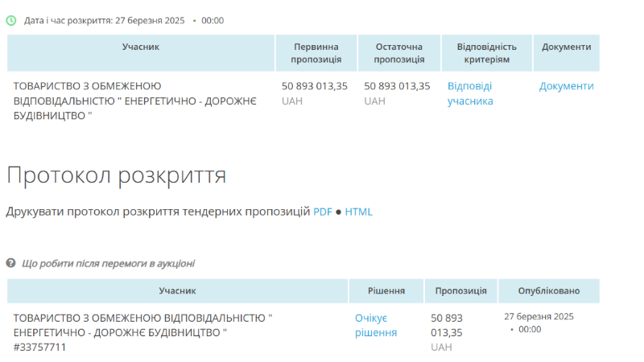The image size is (644, 362).
Task: Click the "Опубліковано" column header
Action: pos(549,291)
